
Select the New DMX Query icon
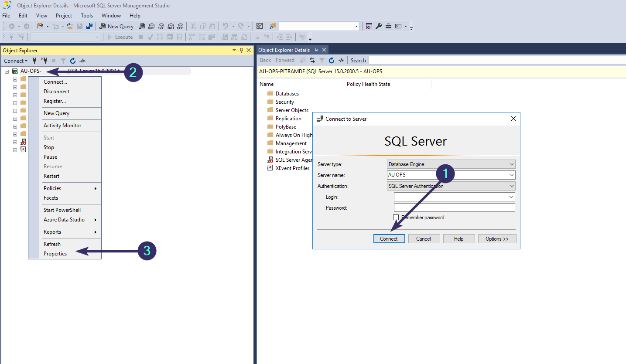point(161,26)
